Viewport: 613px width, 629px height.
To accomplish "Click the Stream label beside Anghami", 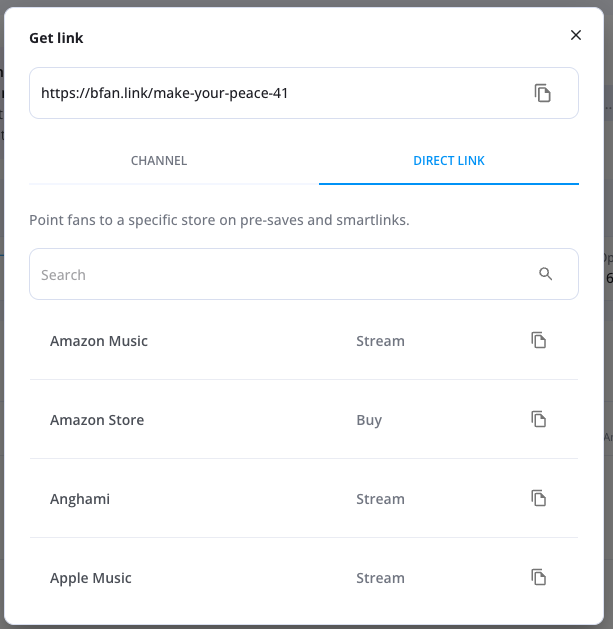I will [380, 499].
